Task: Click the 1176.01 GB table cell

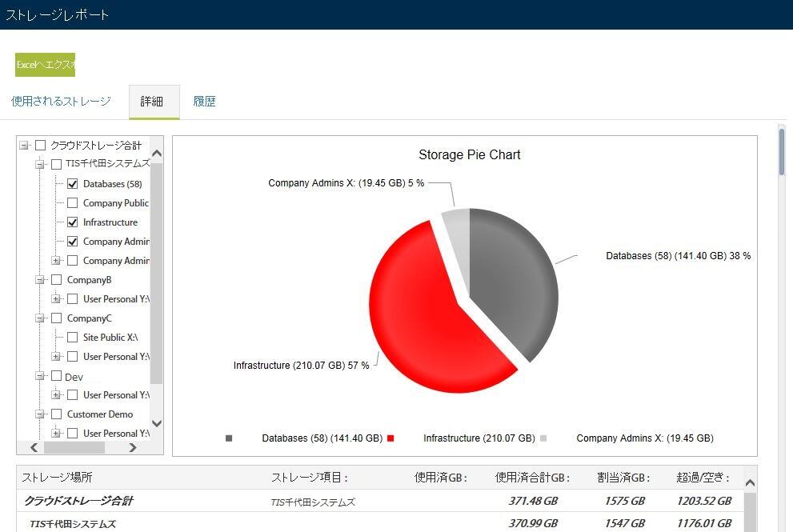Action: pos(704,523)
